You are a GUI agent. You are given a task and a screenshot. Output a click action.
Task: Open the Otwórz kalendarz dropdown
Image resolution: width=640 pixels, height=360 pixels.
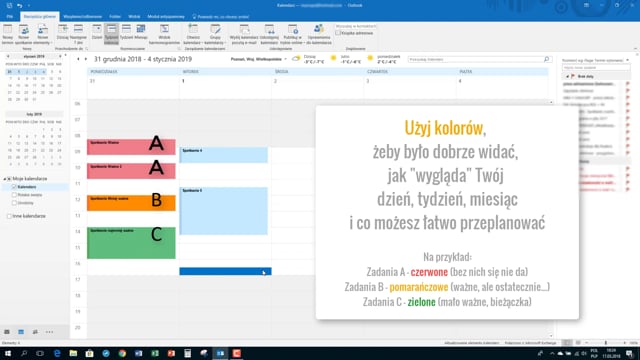click(193, 34)
